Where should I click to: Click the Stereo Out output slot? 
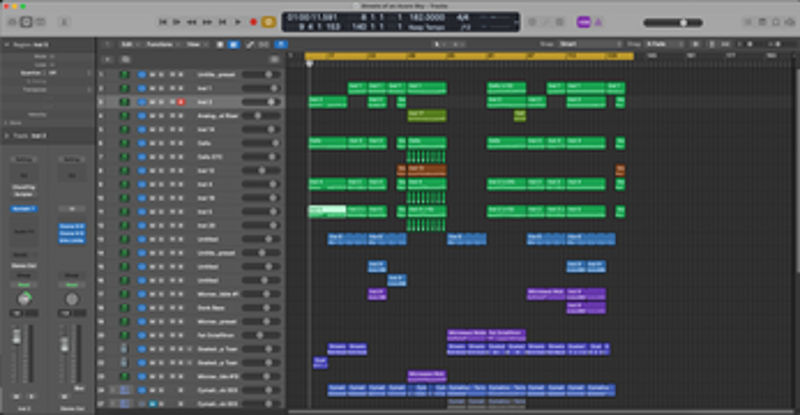point(23,266)
